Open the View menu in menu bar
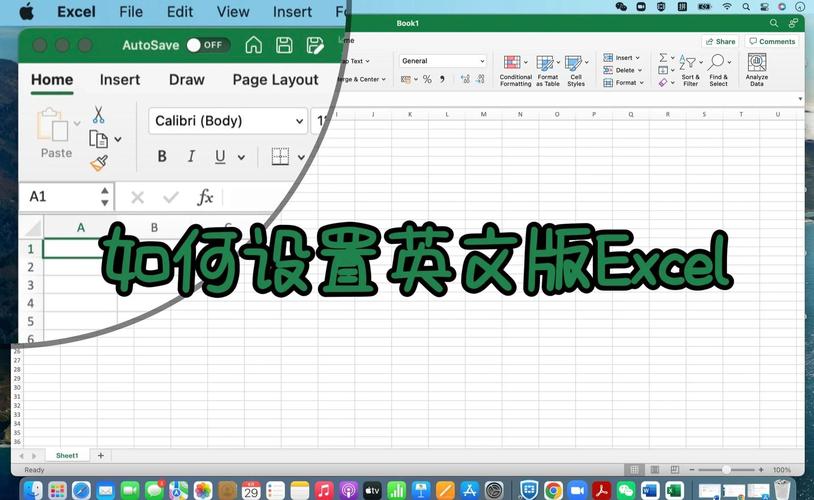The width and height of the screenshot is (814, 500). point(233,12)
